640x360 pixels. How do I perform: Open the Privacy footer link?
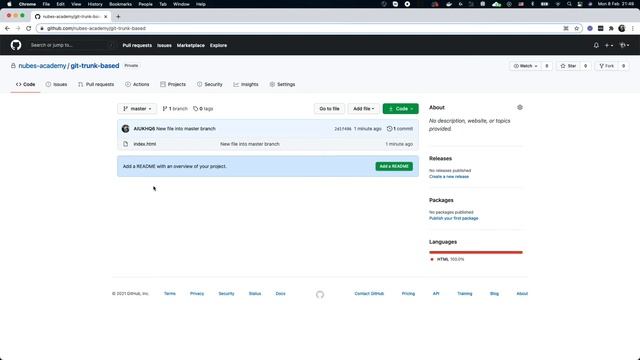pyautogui.click(x=197, y=293)
